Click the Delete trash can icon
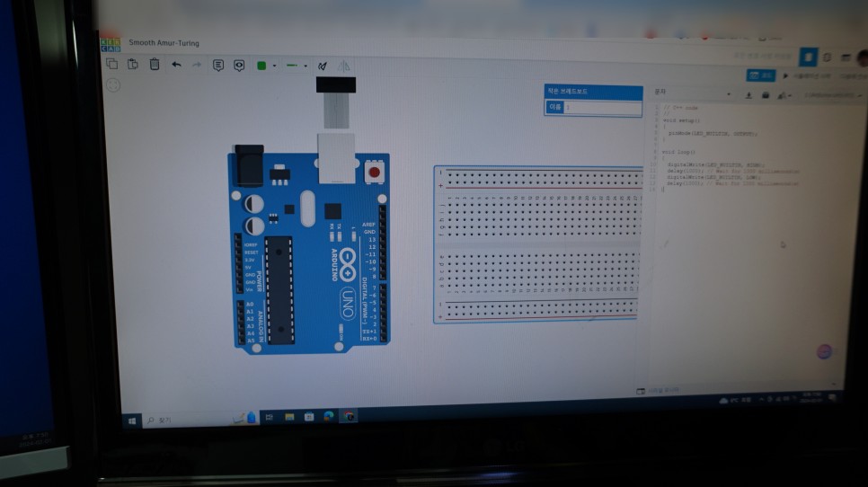Viewport: 868px width, 487px height. [155, 64]
